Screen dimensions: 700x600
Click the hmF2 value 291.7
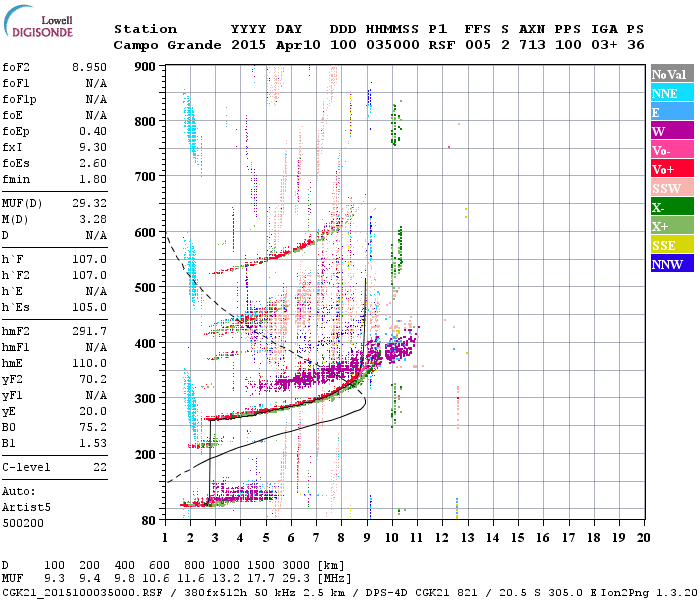tap(89, 331)
